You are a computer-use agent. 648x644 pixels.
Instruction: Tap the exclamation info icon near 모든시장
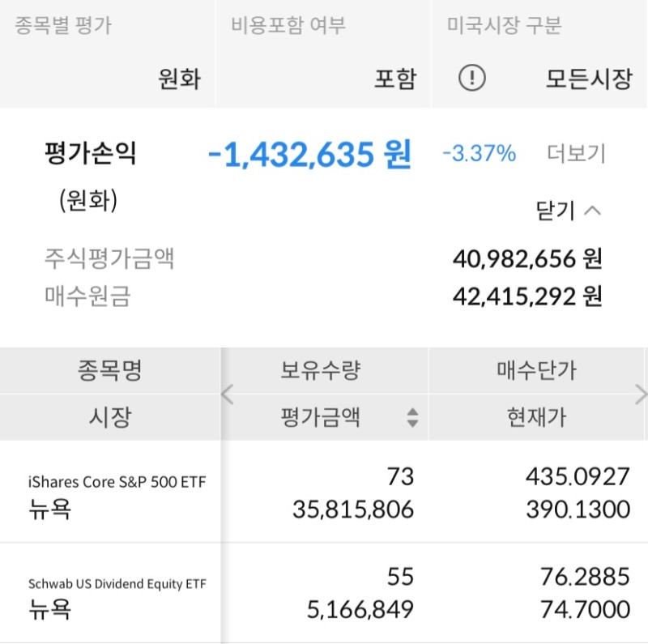click(x=471, y=78)
